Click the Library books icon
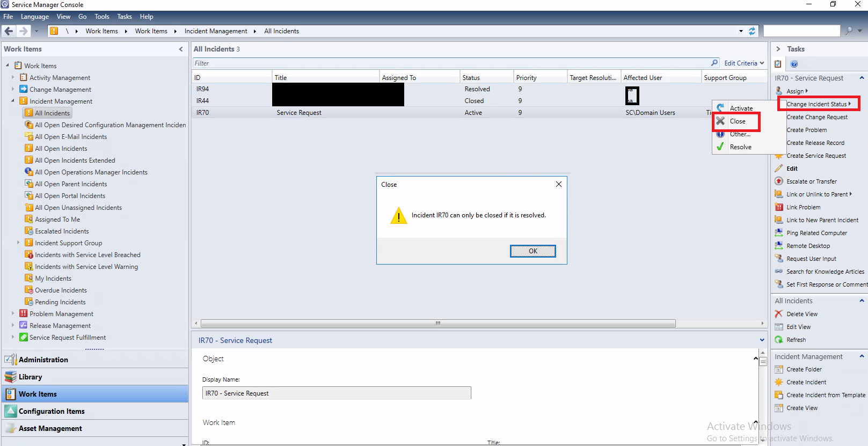868x446 pixels. pyautogui.click(x=10, y=377)
